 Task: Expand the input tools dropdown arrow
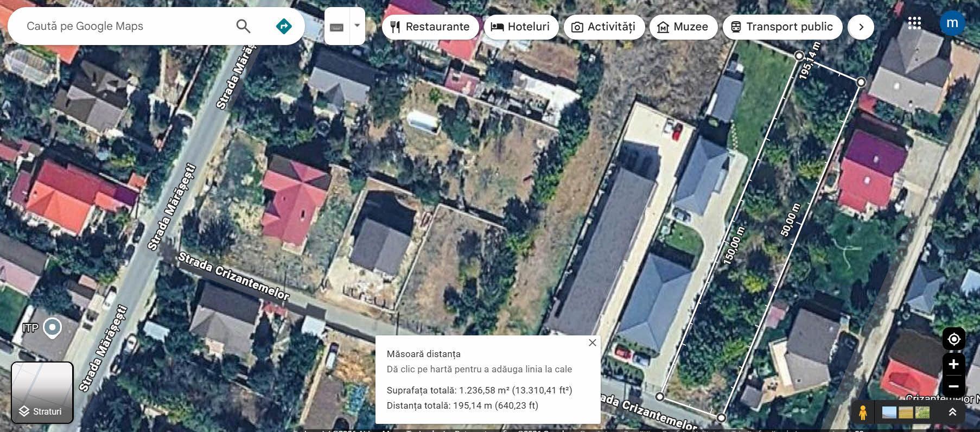[x=357, y=26]
